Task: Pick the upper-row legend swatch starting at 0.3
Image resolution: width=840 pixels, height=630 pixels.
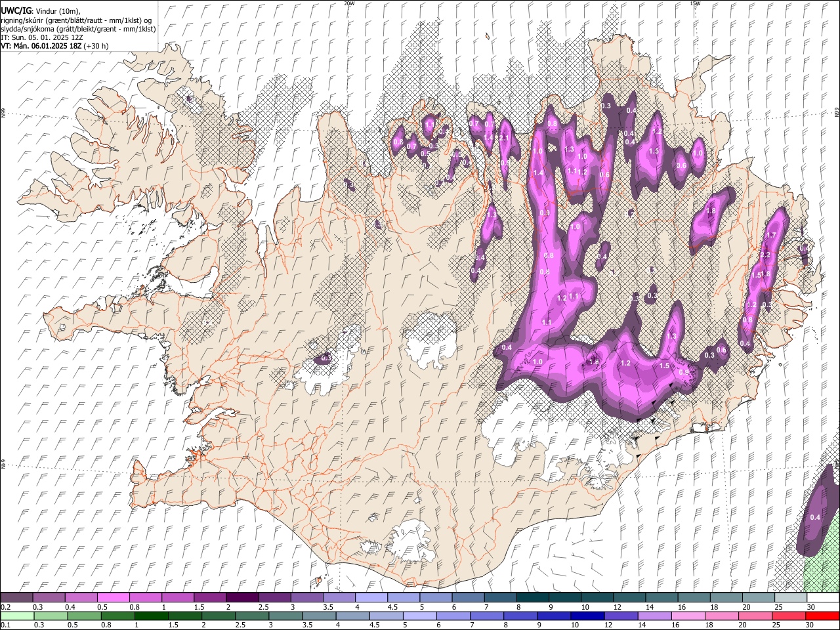Action: click(x=49, y=598)
